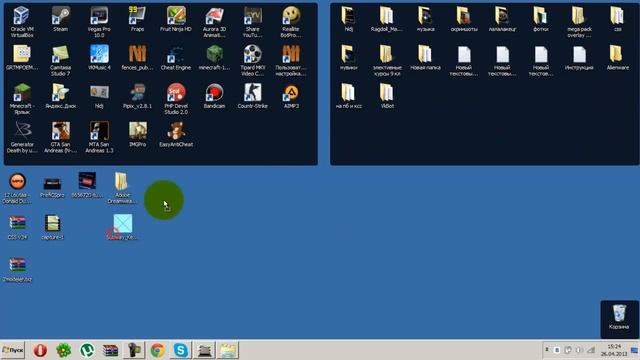The width and height of the screenshot is (640, 360).
Task: Select the фотки folder
Action: 540,16
